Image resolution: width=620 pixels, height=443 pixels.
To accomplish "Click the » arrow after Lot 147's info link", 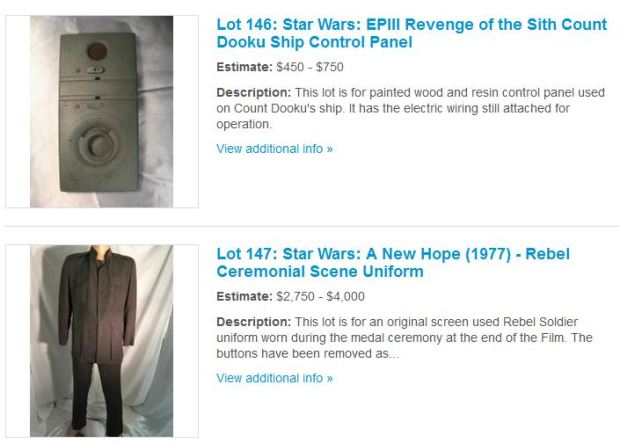I will 330,379.
